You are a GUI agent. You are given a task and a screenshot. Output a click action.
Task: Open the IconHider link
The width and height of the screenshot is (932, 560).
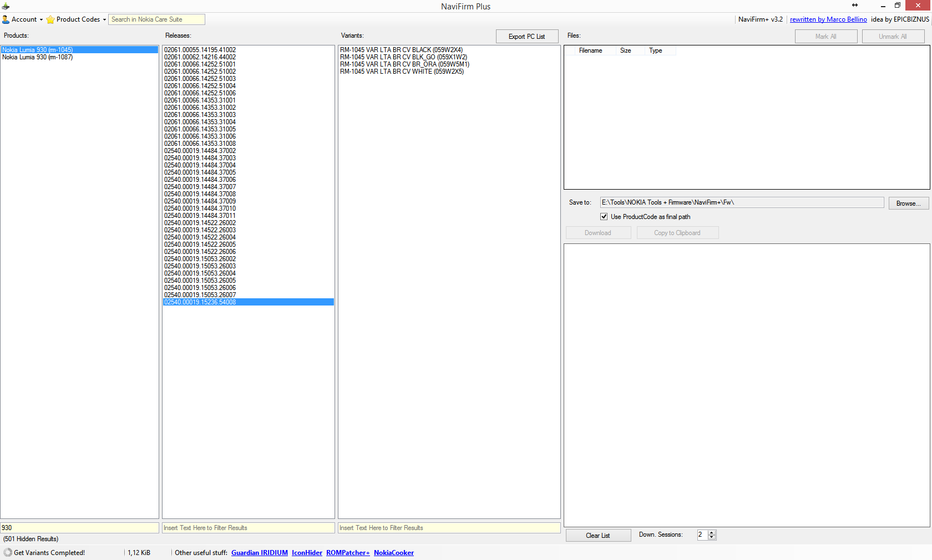307,553
